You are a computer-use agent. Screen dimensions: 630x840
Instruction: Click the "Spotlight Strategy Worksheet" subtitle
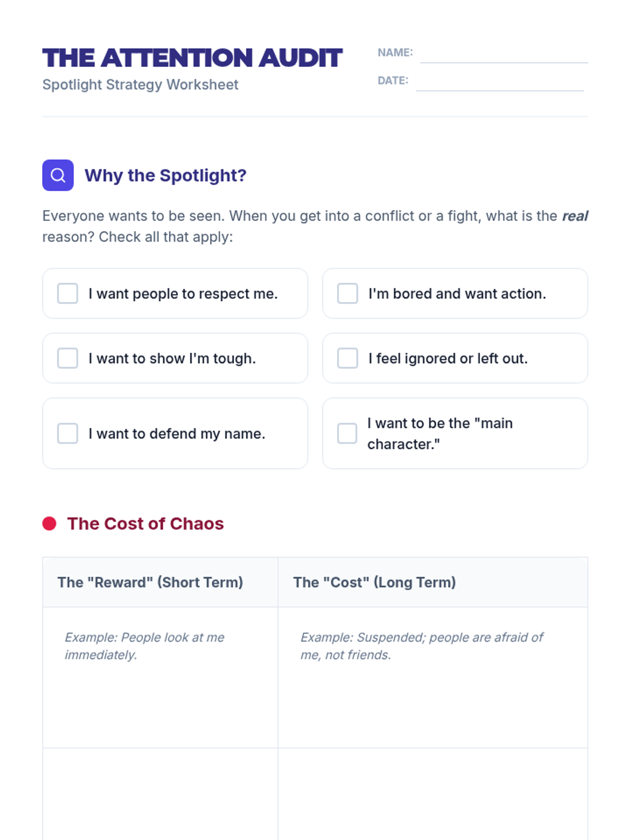tap(140, 85)
